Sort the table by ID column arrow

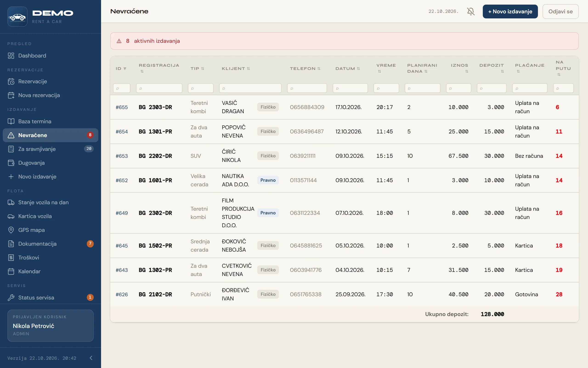(x=125, y=69)
